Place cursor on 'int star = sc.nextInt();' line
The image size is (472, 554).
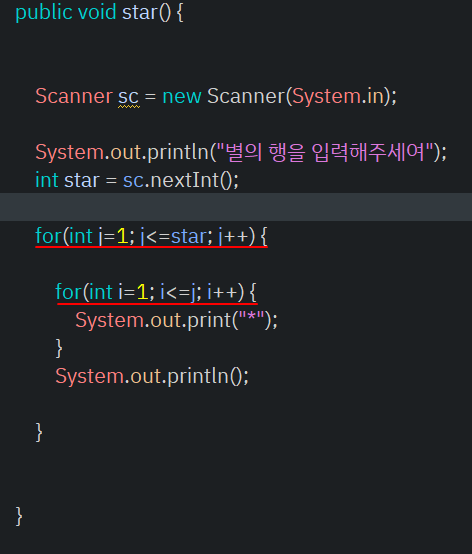[137, 180]
